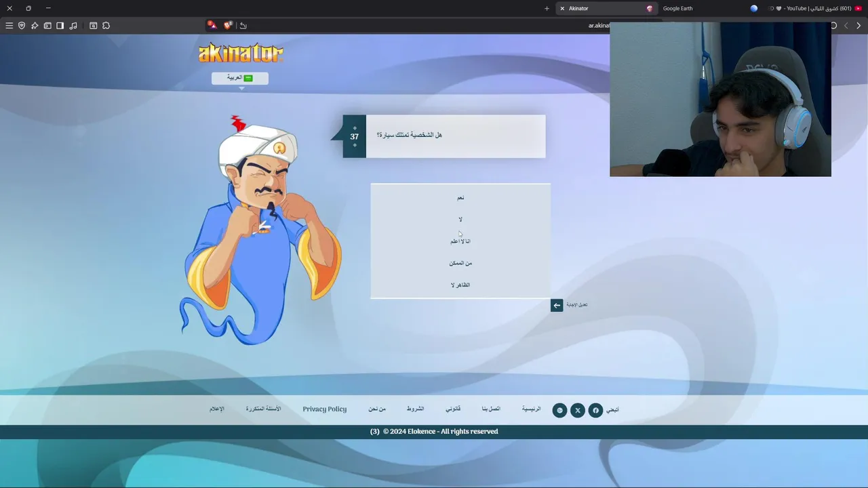This screenshot has height=488, width=868.
Task: Choose the الظاهر لا answer
Action: [460, 285]
